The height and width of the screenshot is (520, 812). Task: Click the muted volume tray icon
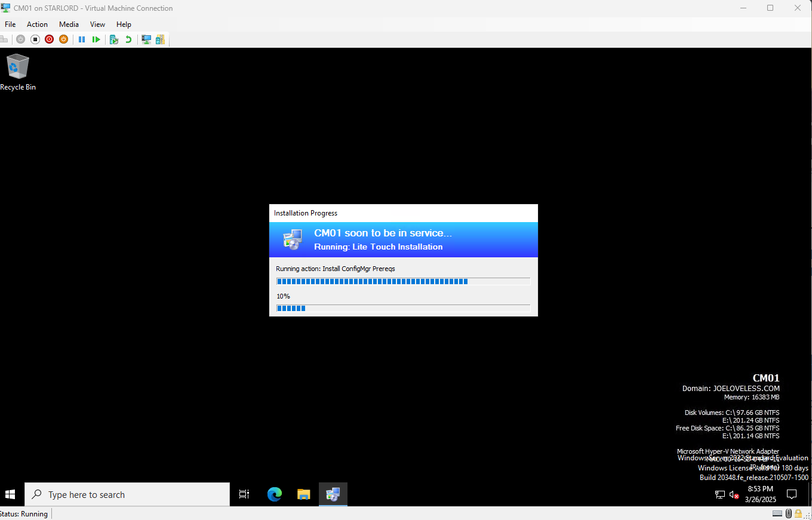(x=734, y=494)
